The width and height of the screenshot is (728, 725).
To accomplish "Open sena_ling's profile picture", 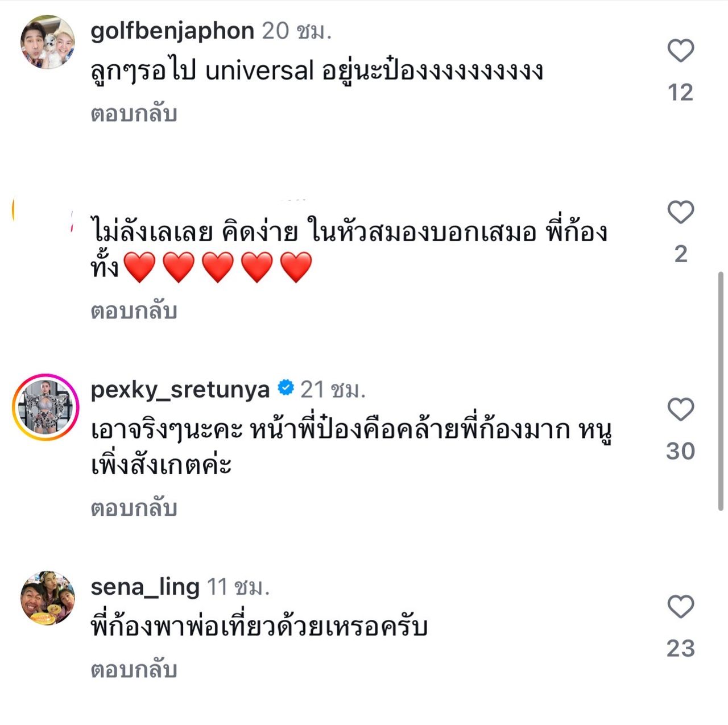I will click(48, 598).
